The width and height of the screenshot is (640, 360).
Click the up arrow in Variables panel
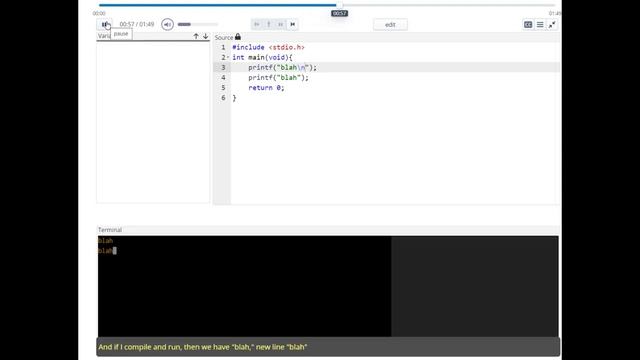pyautogui.click(x=196, y=36)
